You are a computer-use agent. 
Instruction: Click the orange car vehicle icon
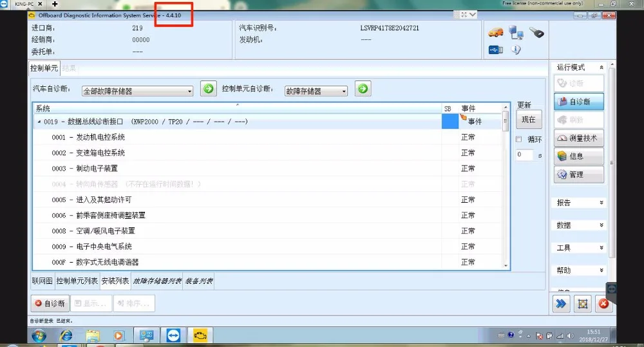tap(496, 32)
